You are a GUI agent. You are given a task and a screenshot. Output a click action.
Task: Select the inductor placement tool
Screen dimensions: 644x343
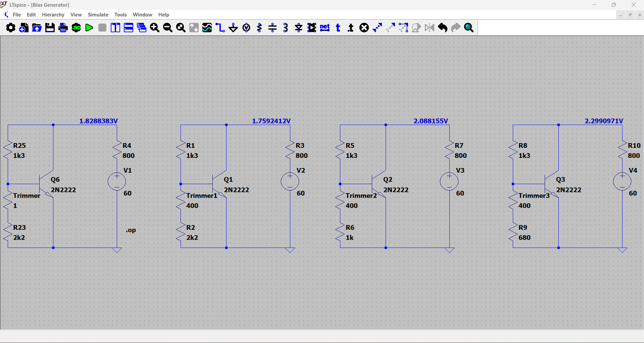pyautogui.click(x=286, y=28)
